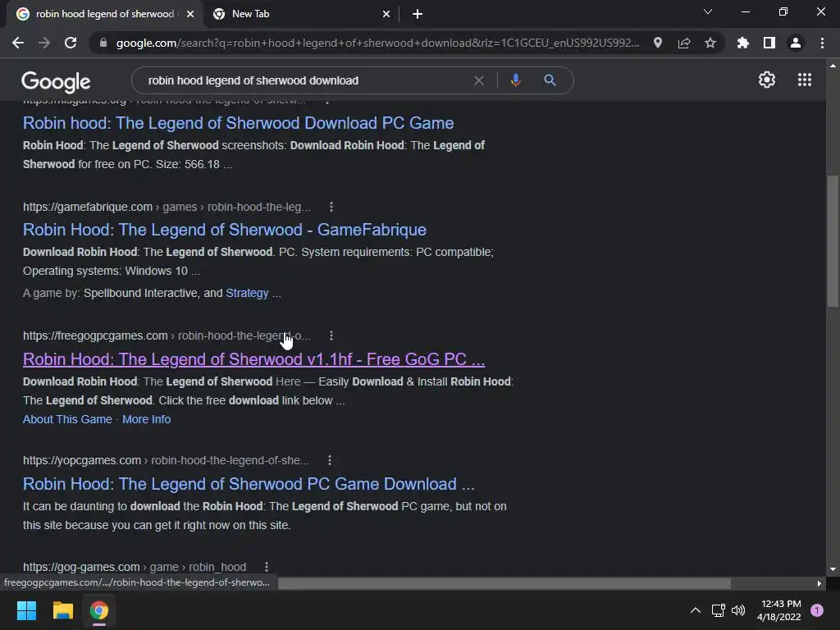840x630 pixels.
Task: Open Google apps grid
Action: pos(805,80)
